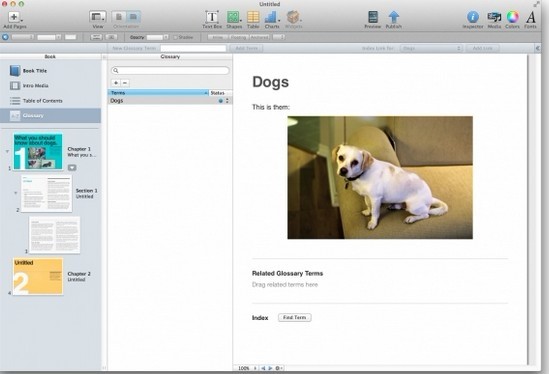
Task: Select Intro Media in sidebar
Action: (35, 86)
